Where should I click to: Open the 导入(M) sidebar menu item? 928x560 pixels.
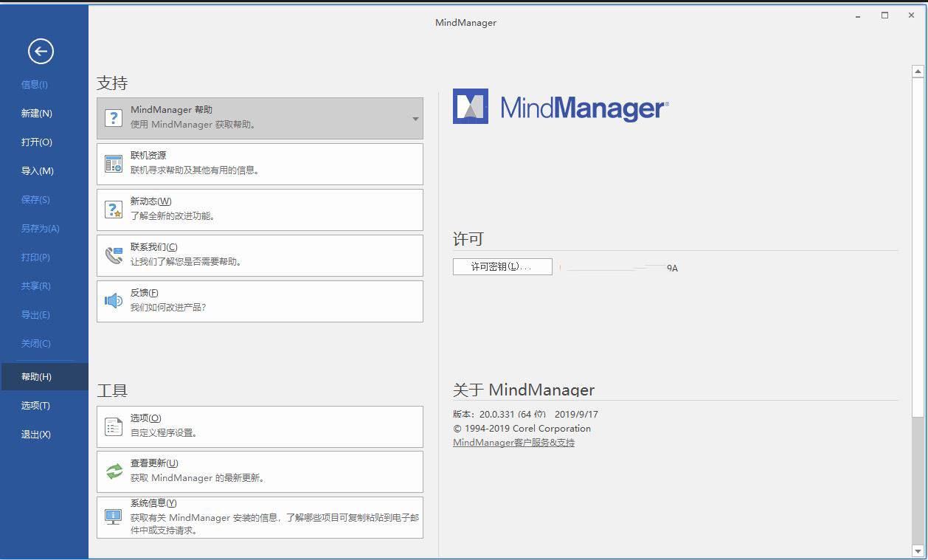click(x=37, y=171)
